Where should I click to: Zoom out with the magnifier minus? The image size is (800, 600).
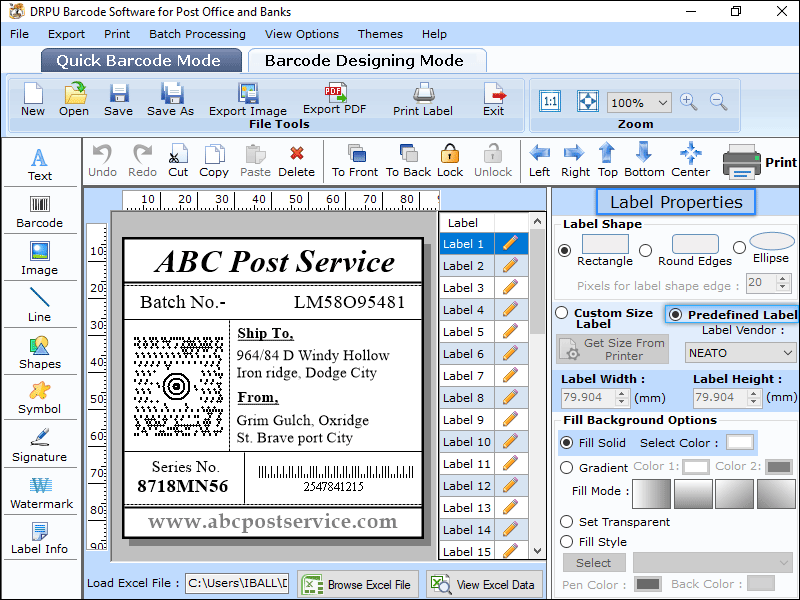click(718, 102)
